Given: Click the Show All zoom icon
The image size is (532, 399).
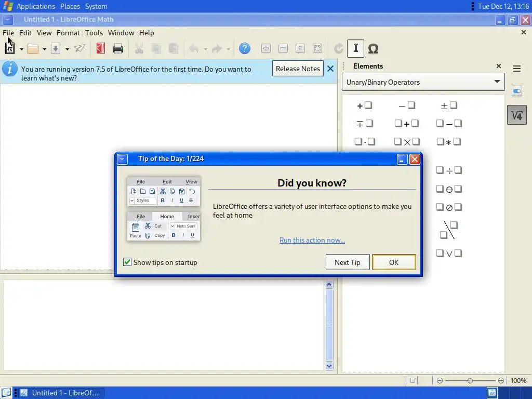Looking at the screenshot, I should point(317,48).
